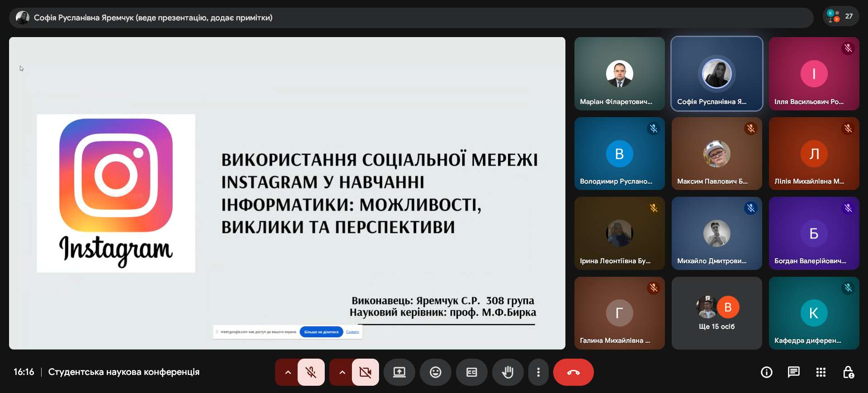The width and height of the screenshot is (868, 393).
Task: Select Галина Михайлівна participant tile
Action: pyautogui.click(x=620, y=313)
